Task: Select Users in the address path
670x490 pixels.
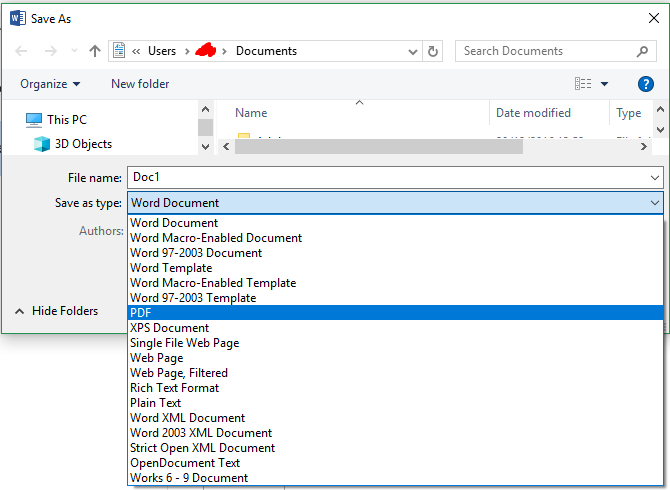Action: [x=162, y=51]
